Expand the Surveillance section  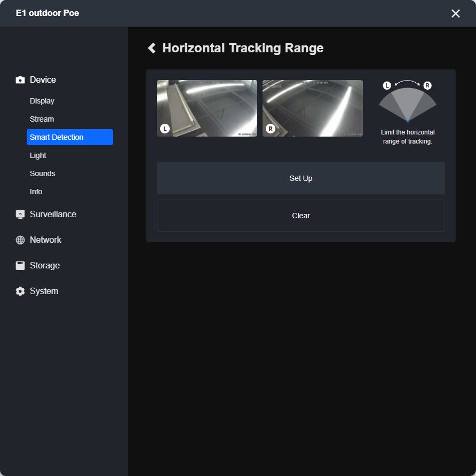coord(53,215)
